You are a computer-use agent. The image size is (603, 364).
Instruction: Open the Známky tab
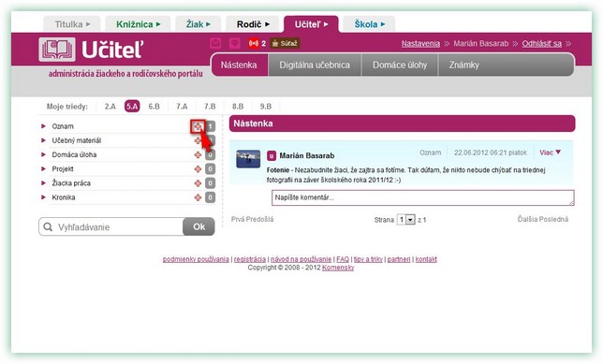tap(463, 65)
